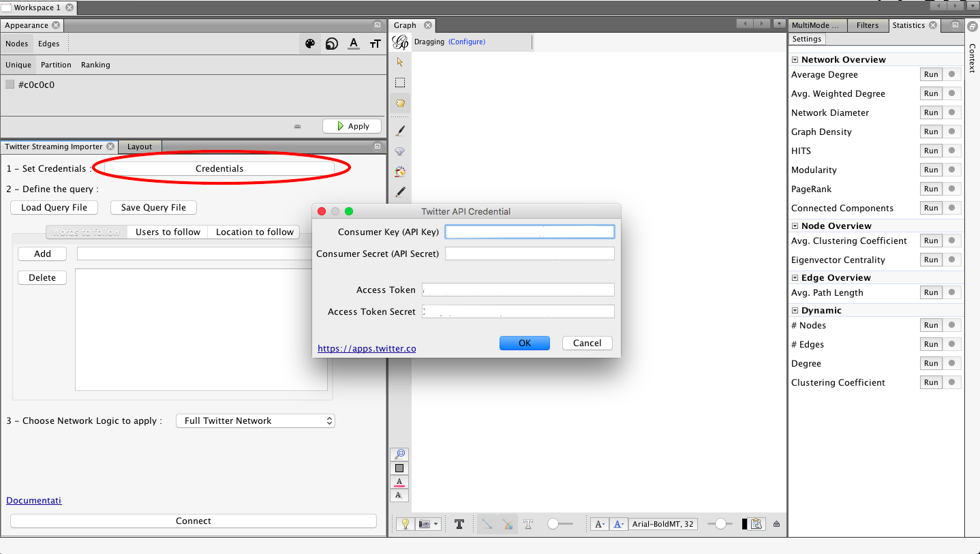Toggle edge color rainbow icon

(508, 524)
